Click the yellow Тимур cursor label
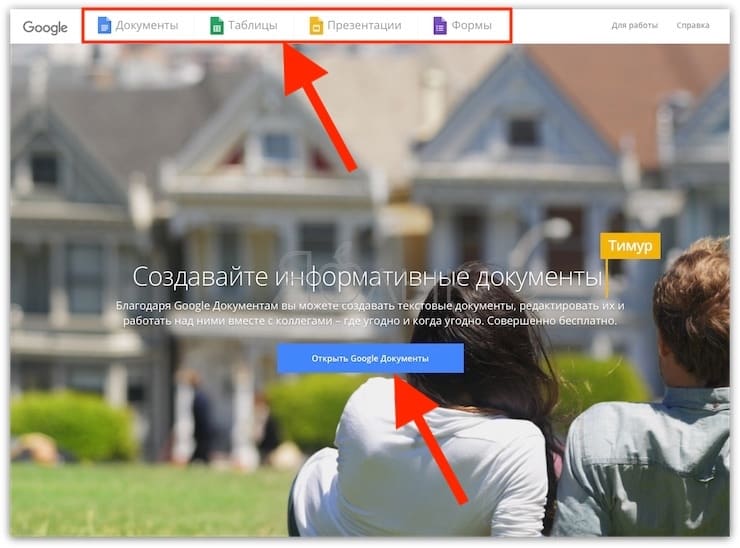 [630, 245]
